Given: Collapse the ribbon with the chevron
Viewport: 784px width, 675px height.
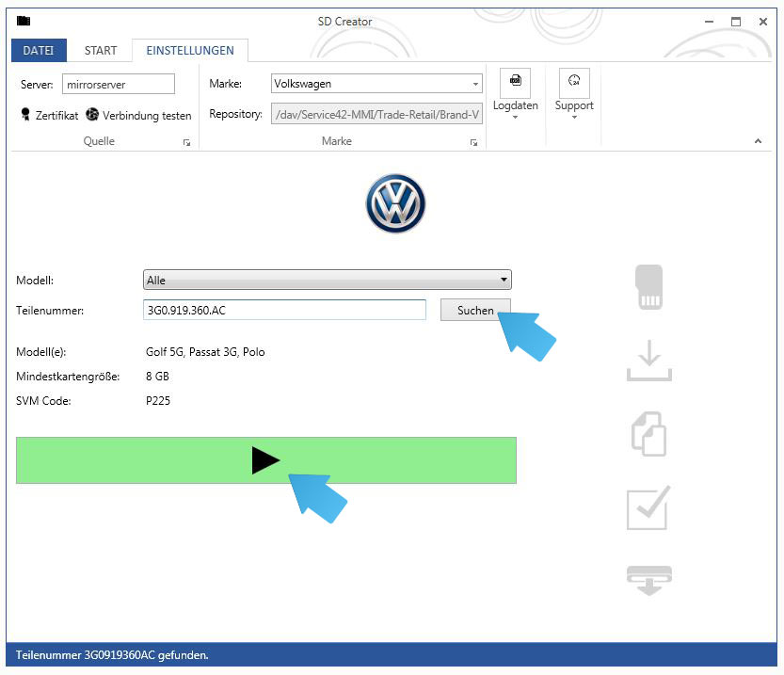Looking at the screenshot, I should (x=759, y=141).
